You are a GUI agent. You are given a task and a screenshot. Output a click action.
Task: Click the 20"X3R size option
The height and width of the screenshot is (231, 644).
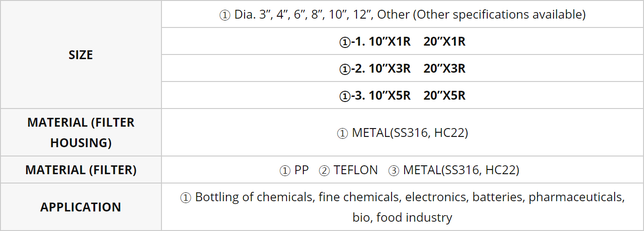pyautogui.click(x=445, y=68)
